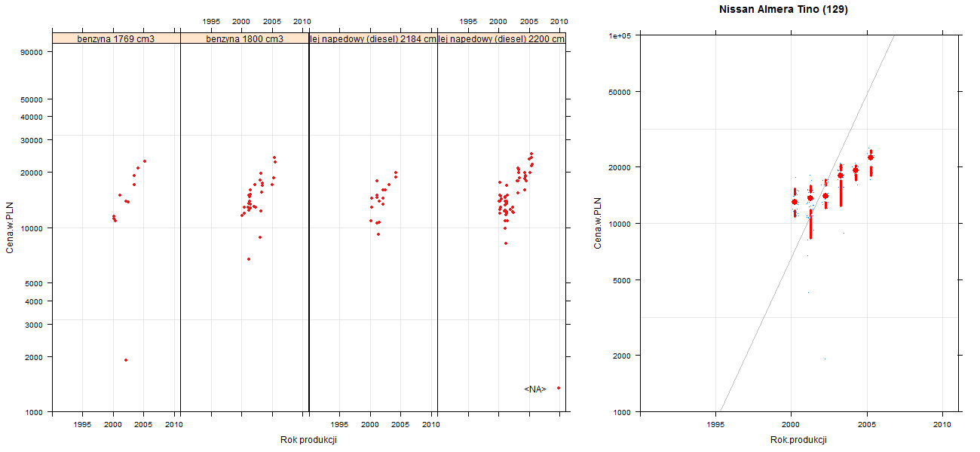Screen dimensions: 980x452
Task: Click the 'Nissan Almera Tino (129)' chart title
Action: tap(784, 10)
